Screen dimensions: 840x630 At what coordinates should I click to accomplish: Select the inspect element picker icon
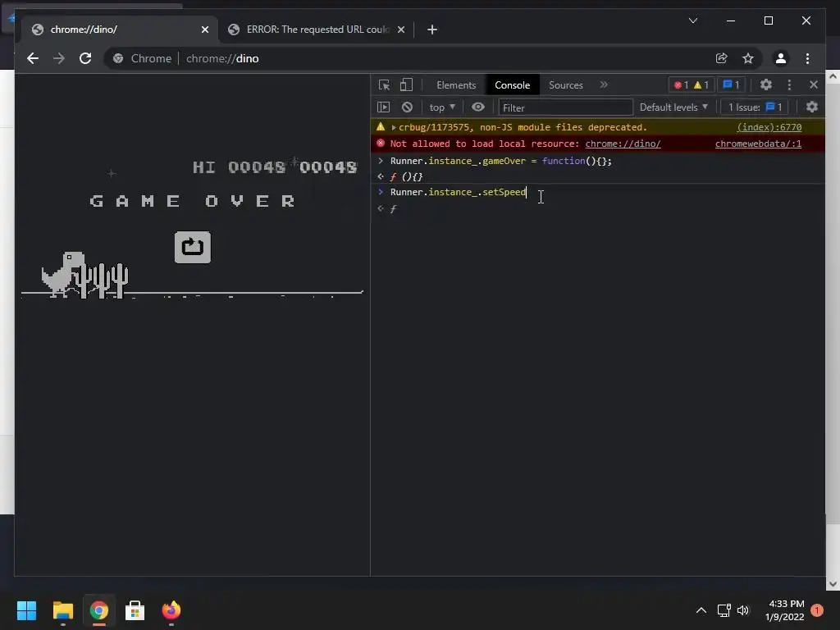(x=384, y=84)
